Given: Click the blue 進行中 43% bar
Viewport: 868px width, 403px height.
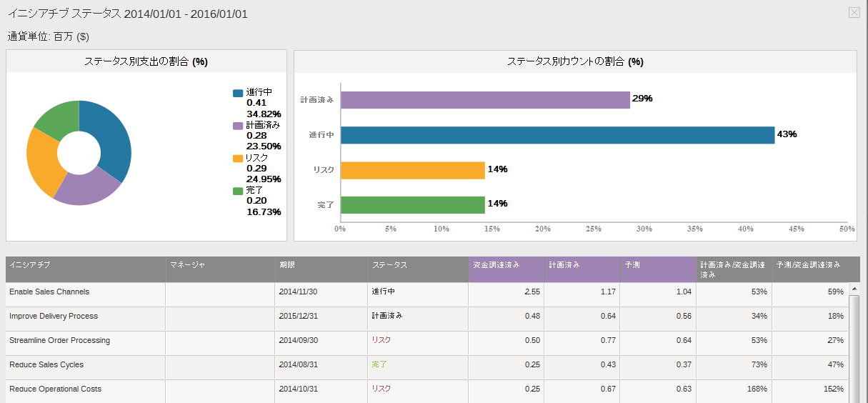Looking at the screenshot, I should [557, 135].
